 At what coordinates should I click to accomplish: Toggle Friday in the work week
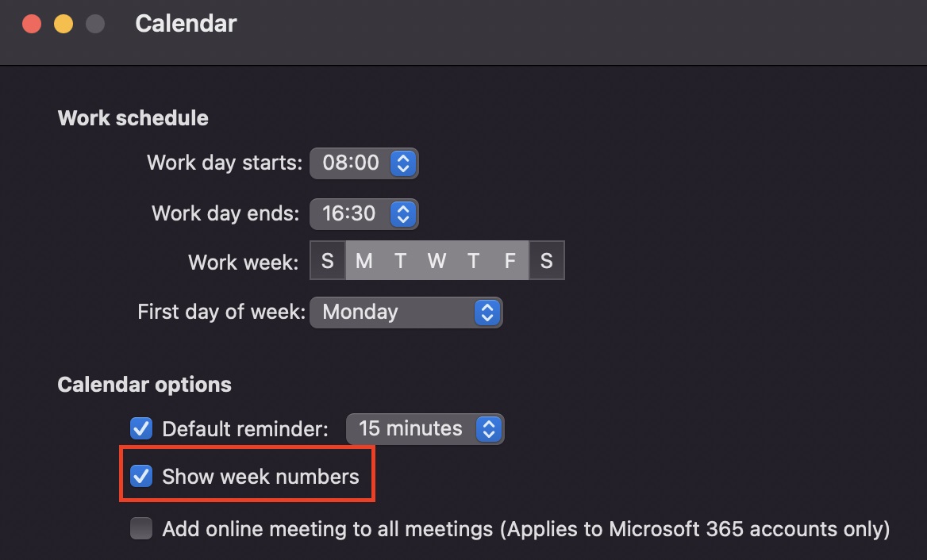coord(510,261)
